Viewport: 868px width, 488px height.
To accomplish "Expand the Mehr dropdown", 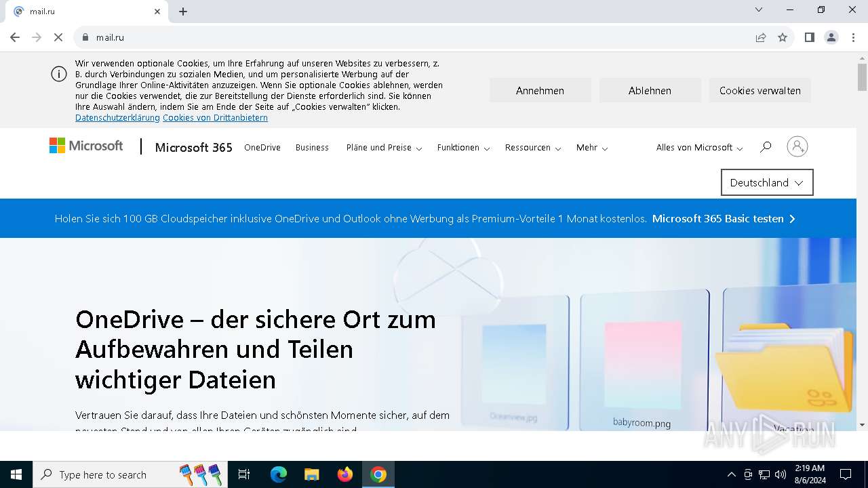I will [592, 148].
